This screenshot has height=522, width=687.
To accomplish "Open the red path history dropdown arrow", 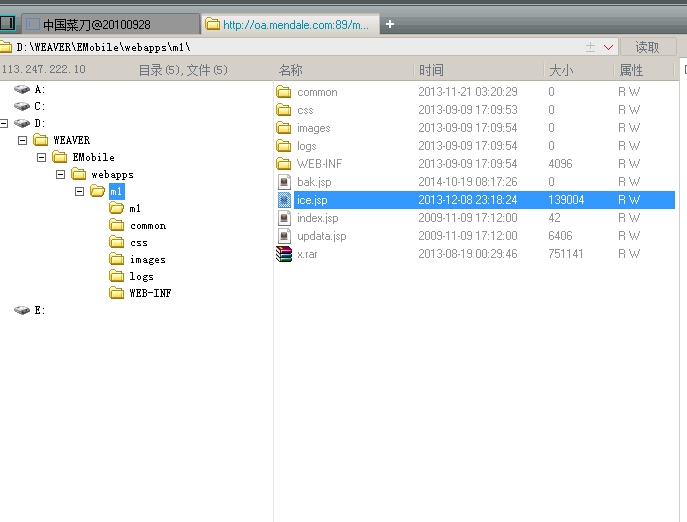I will (608, 47).
